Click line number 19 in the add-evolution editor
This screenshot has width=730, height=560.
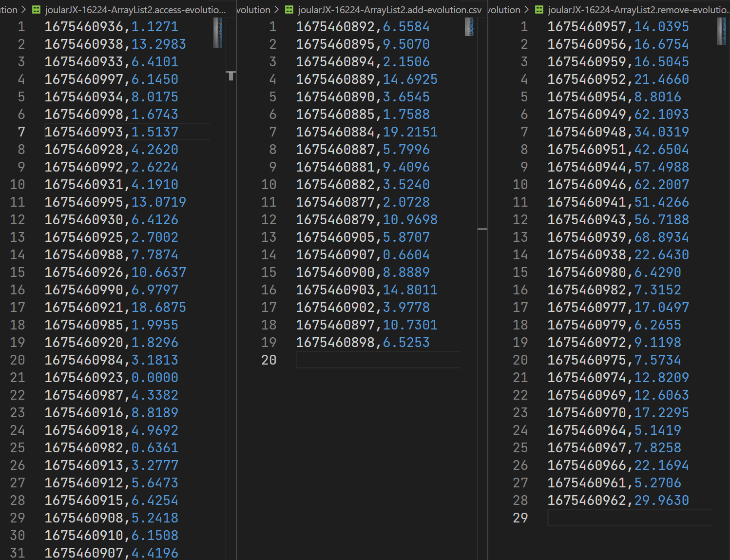pos(269,343)
